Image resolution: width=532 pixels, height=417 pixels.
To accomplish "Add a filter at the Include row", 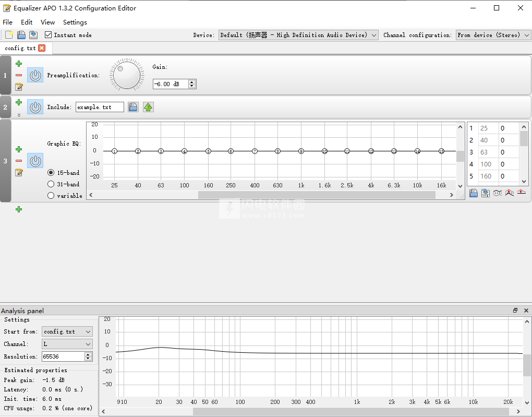I will [19, 102].
